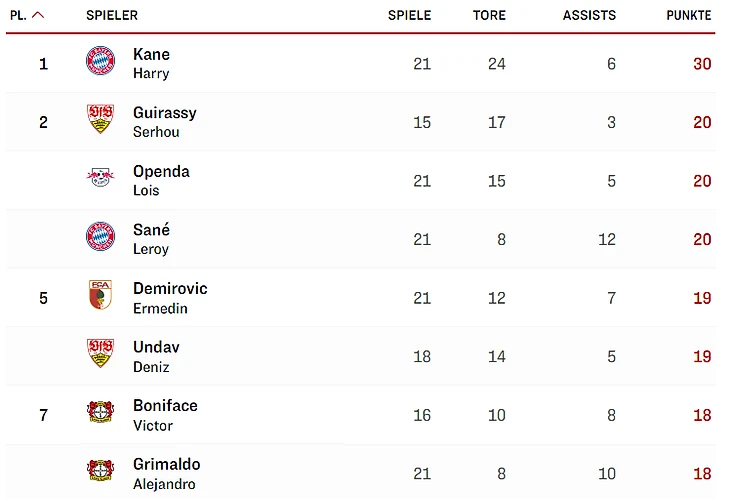Open the Grimaldo Alejandro player link

tap(166, 473)
